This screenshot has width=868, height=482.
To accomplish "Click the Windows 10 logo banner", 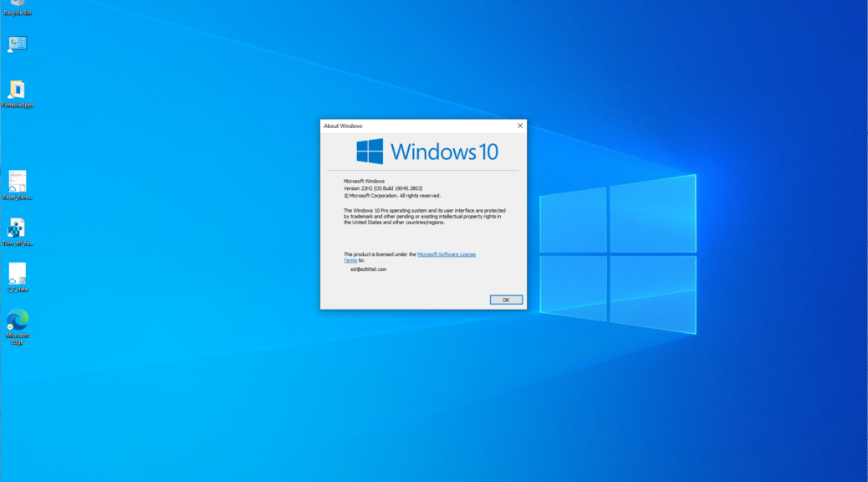I will pos(426,151).
